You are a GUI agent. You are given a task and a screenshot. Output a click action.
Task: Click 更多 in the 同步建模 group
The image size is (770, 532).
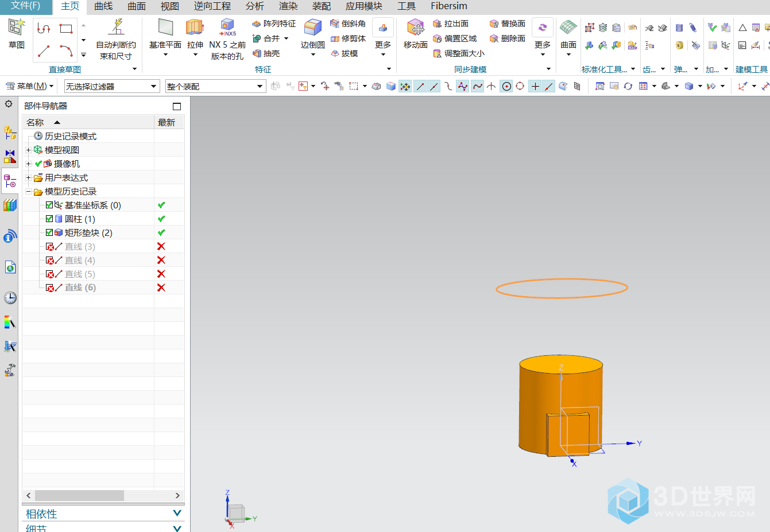[x=543, y=36]
